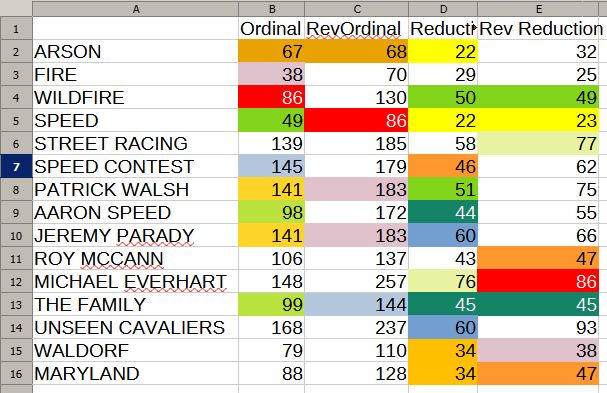Click ARSON's RevOrdinal value 68

pos(357,51)
